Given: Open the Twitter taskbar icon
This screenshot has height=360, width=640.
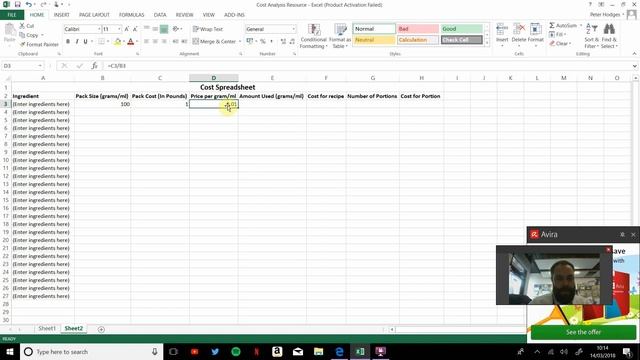Looking at the screenshot, I should coord(215,351).
